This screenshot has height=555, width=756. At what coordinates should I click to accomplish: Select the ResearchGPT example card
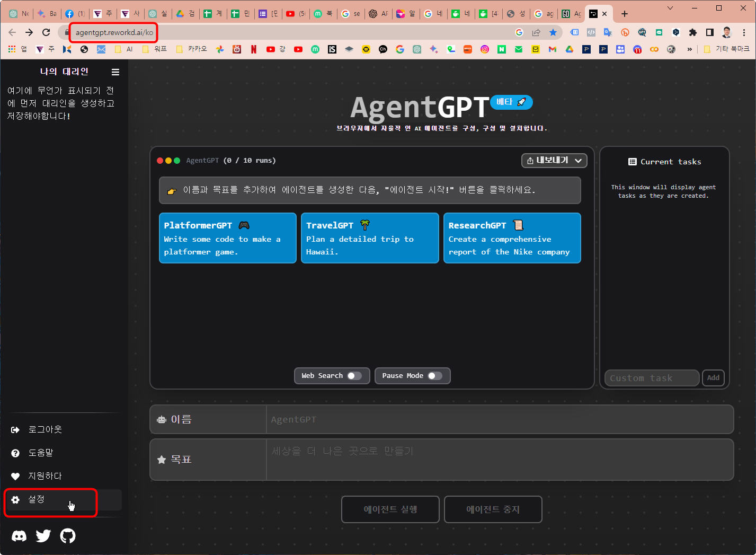511,238
